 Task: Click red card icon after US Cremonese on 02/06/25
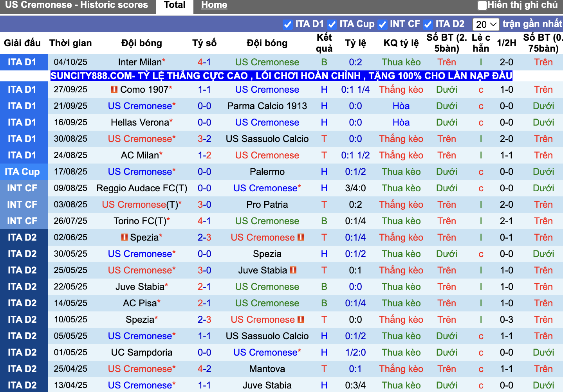(x=301, y=237)
